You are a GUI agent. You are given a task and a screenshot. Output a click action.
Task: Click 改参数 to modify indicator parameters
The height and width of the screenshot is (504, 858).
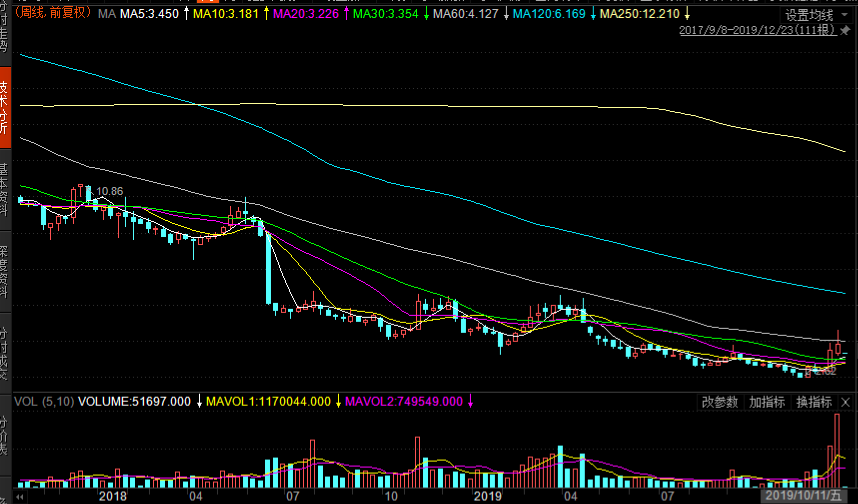(720, 402)
